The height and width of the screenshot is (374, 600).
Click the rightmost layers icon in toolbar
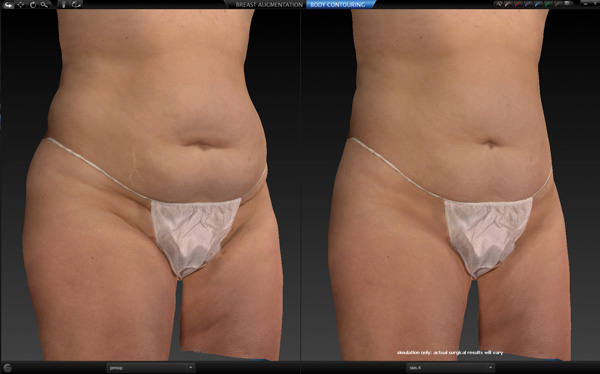(x=568, y=4)
